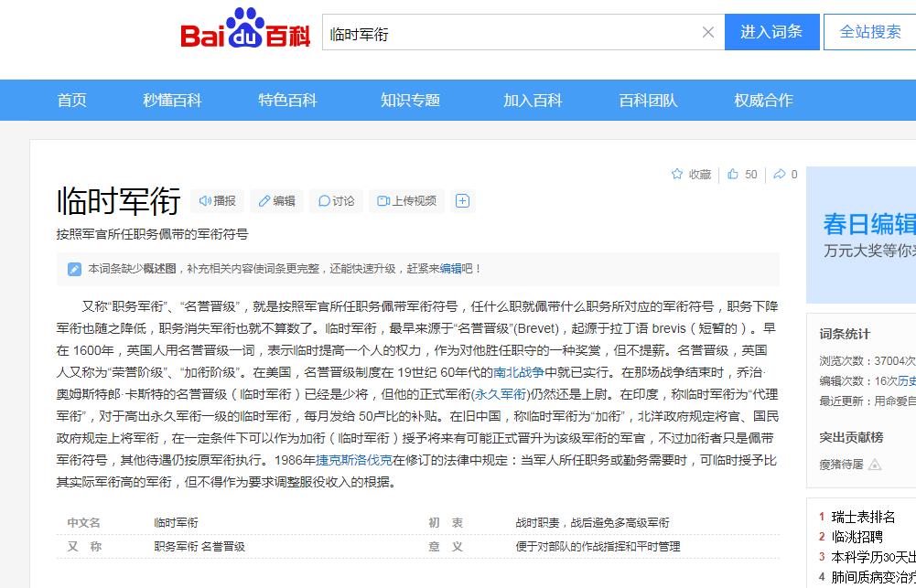
Task: Open discussion with the 讨论 speech bubble icon
Action: 323,200
